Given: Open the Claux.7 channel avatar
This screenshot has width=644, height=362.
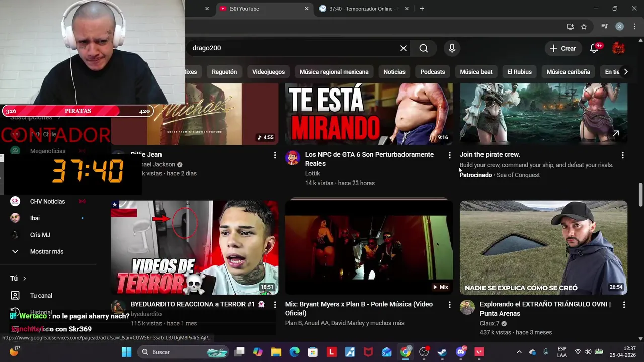Looking at the screenshot, I should [x=467, y=307].
